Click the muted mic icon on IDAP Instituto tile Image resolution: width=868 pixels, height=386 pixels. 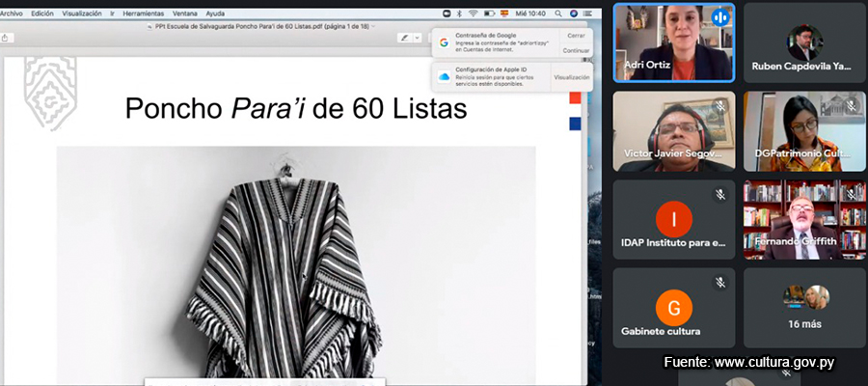click(719, 195)
